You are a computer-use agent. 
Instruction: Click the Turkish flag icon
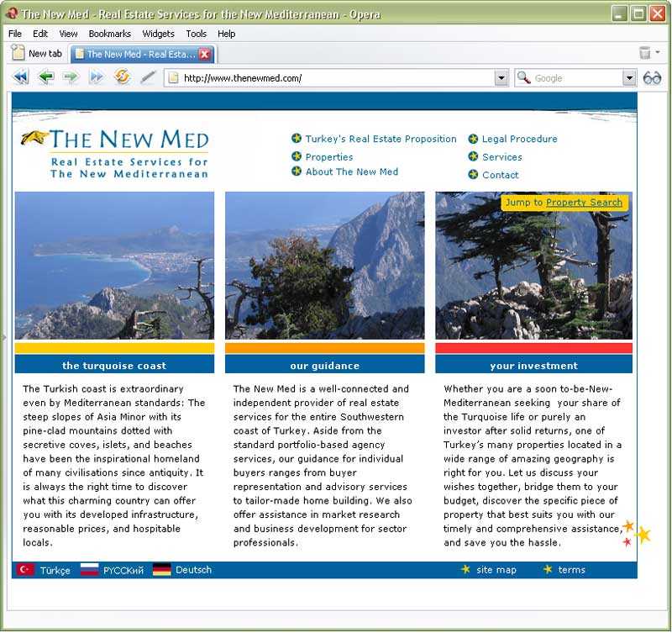click(26, 569)
